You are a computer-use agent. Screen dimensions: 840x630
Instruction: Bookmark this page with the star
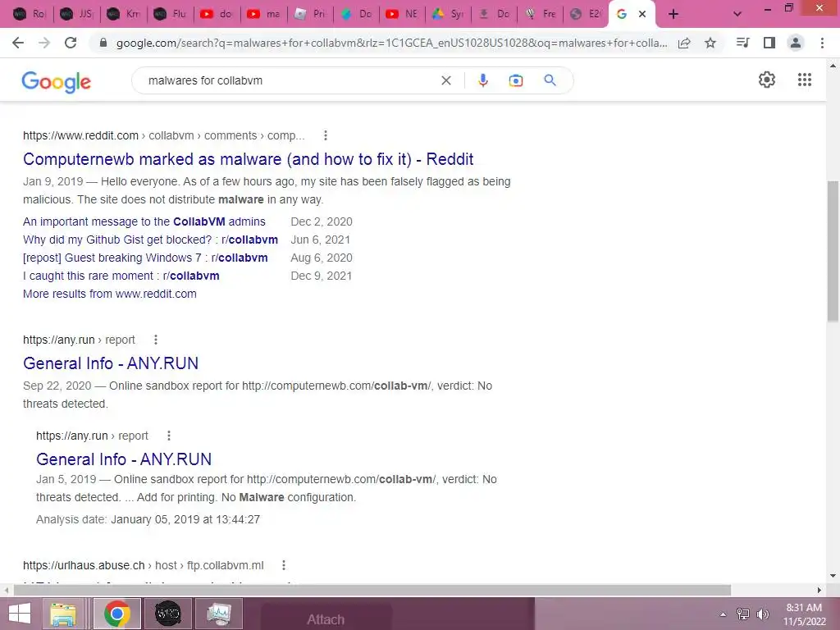[x=710, y=43]
